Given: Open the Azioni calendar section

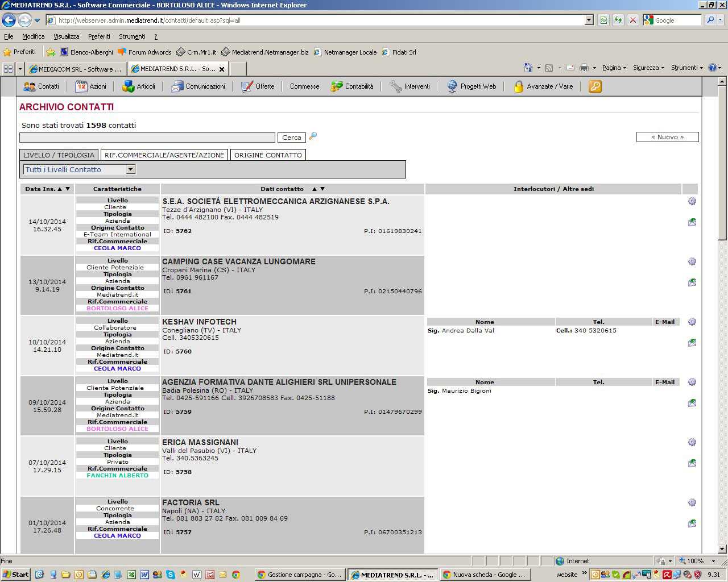Looking at the screenshot, I should click(91, 86).
